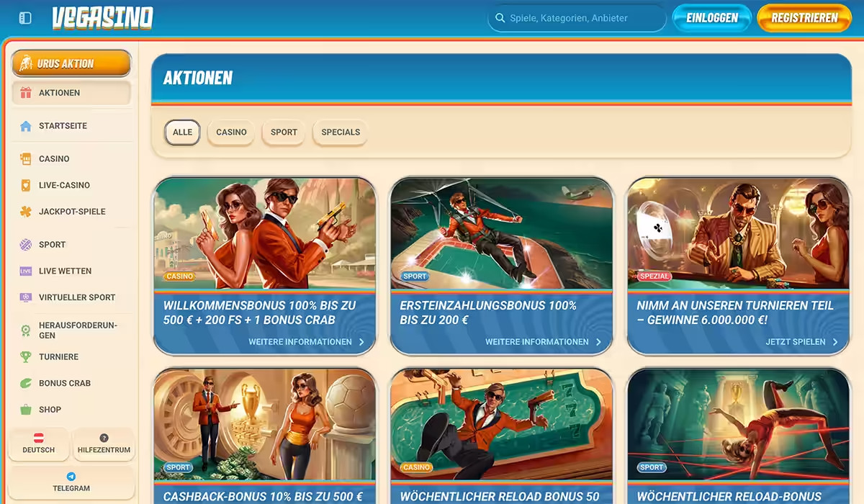Click the gift icon next to Aktionen

(26, 93)
